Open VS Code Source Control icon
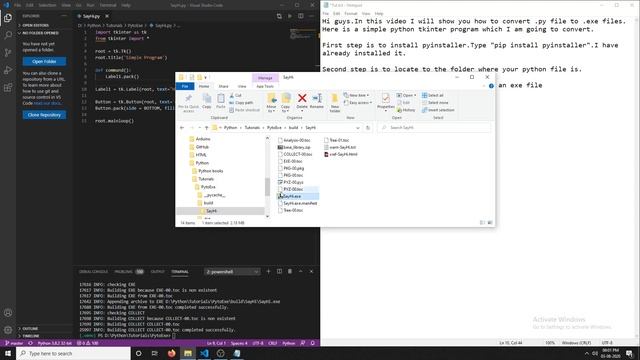This screenshot has height=360, width=640. click(x=8, y=53)
